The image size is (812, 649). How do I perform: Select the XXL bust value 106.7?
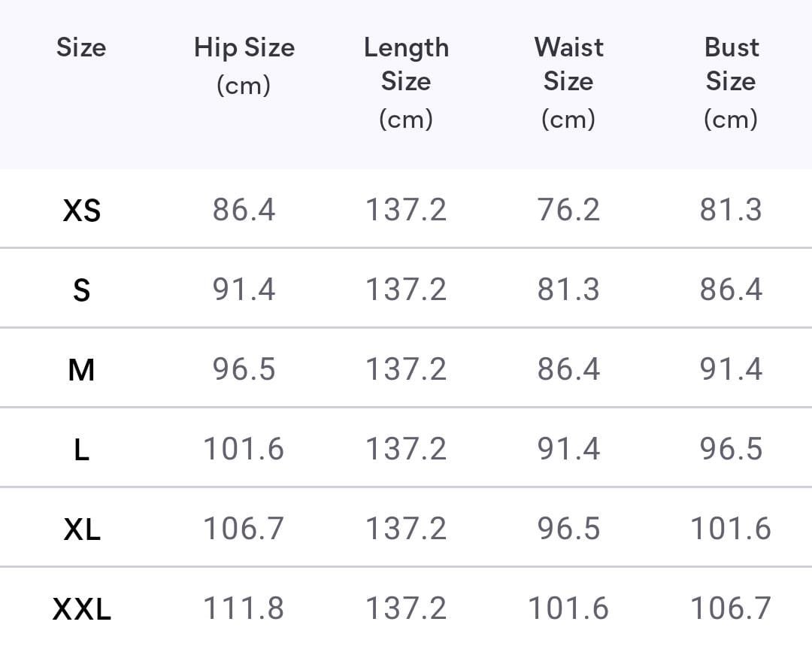click(x=731, y=608)
